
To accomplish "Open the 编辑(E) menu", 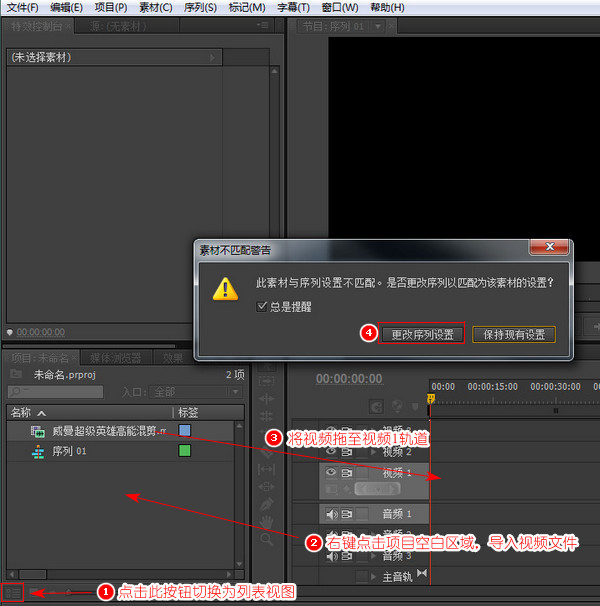I will pos(66,7).
